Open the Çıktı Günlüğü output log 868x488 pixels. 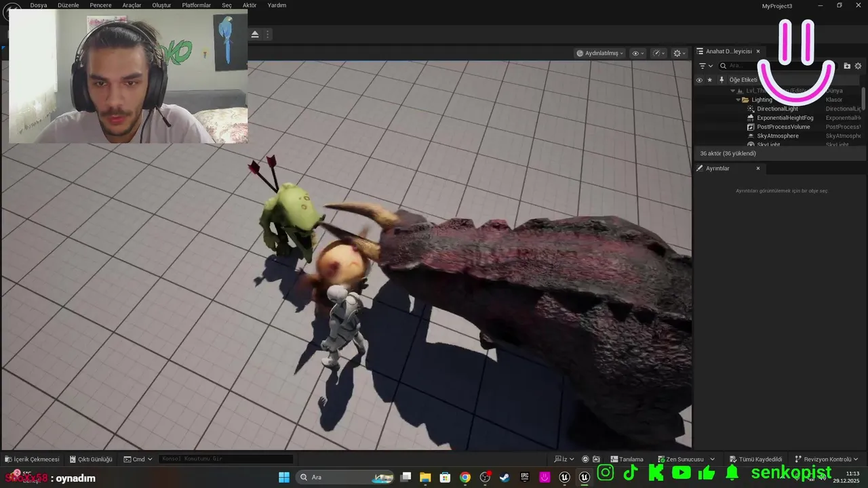click(91, 460)
